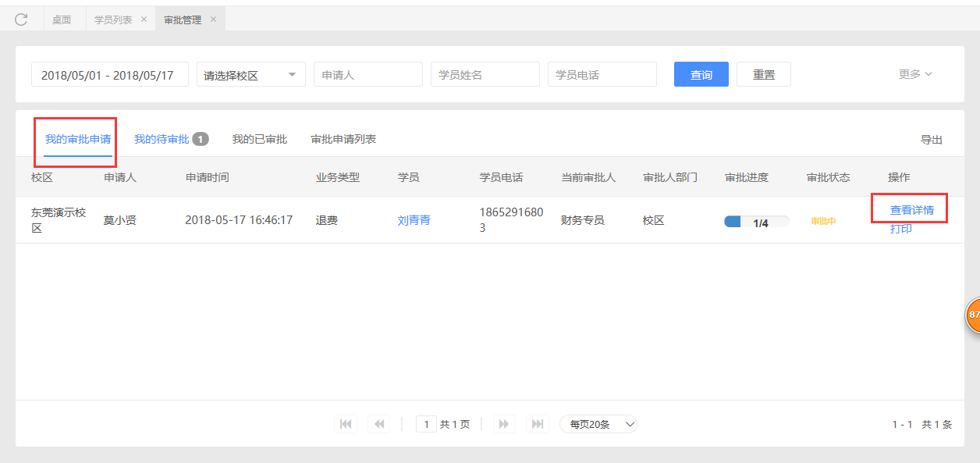The height and width of the screenshot is (463, 980).
Task: Click the 业务类型 column header
Action: point(338,177)
